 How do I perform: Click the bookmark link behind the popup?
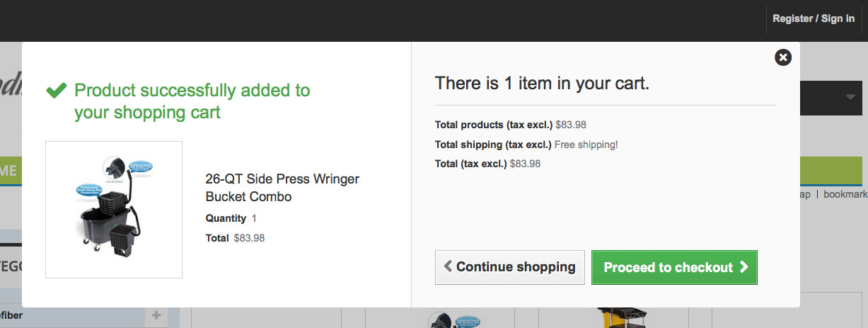(845, 194)
